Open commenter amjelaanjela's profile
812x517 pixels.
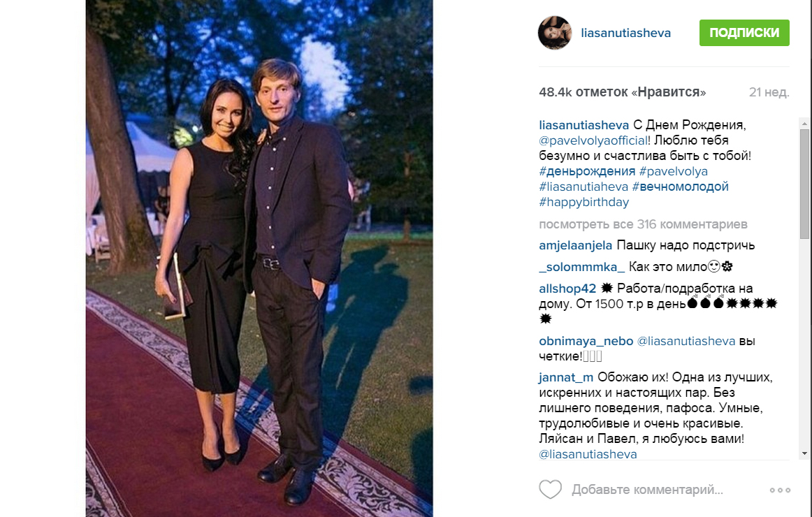[575, 245]
